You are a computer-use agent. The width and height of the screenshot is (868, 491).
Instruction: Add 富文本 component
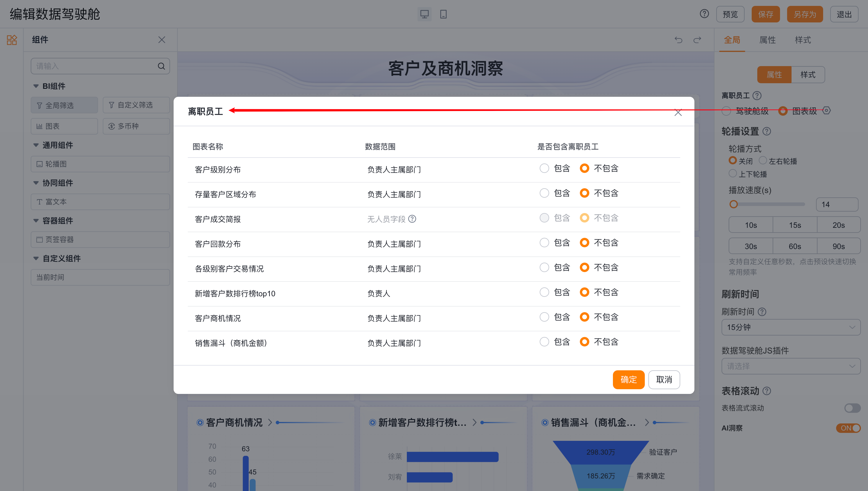point(100,202)
